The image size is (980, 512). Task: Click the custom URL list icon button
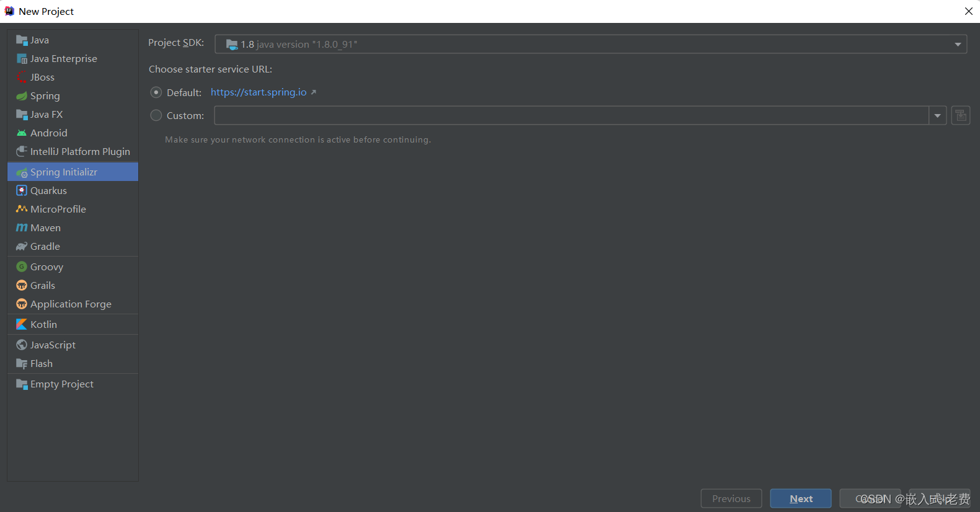pyautogui.click(x=961, y=115)
